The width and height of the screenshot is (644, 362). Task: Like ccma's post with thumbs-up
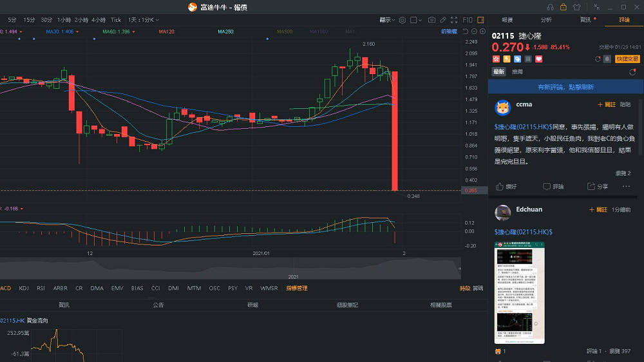506,187
